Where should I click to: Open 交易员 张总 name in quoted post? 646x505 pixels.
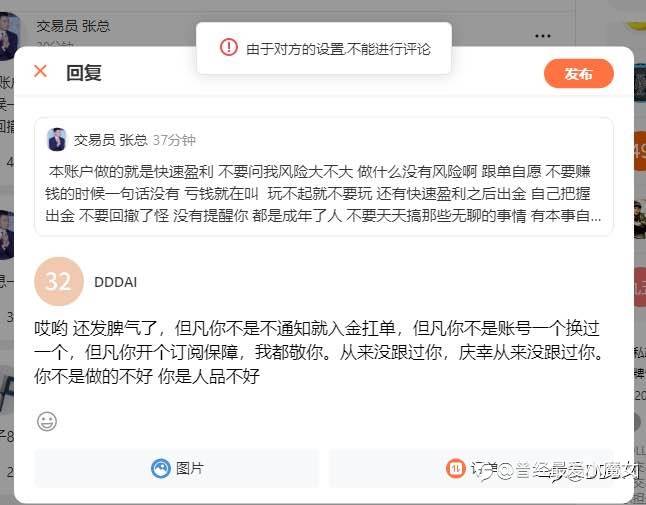tap(110, 140)
